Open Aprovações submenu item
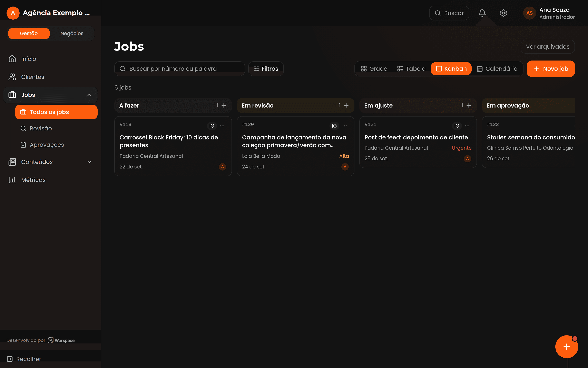The width and height of the screenshot is (588, 368). tap(56, 145)
